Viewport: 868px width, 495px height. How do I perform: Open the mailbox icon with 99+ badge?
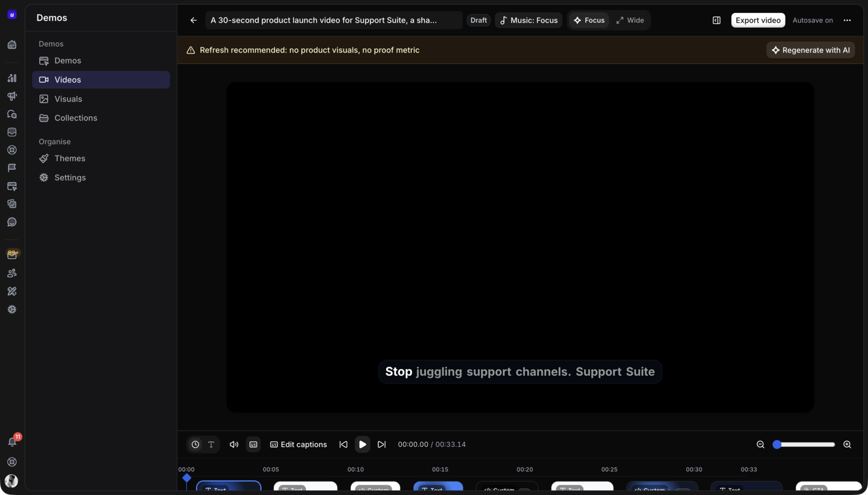12,254
